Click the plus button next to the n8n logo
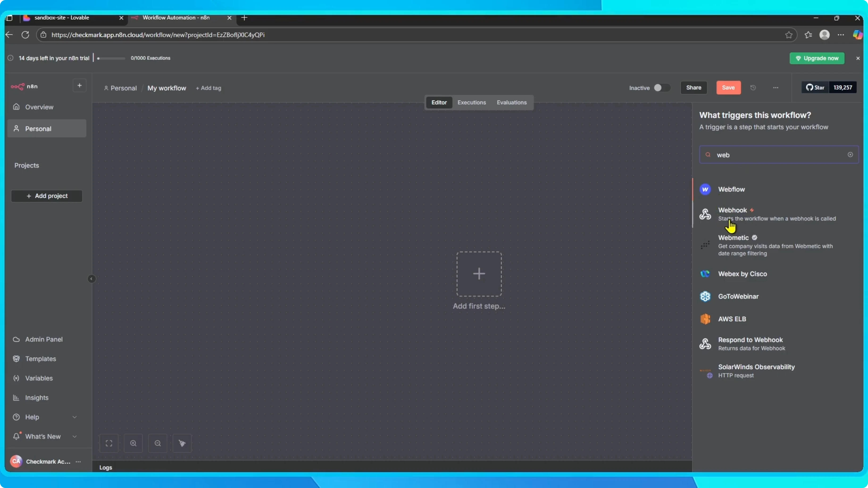This screenshot has width=868, height=488. 79,86
